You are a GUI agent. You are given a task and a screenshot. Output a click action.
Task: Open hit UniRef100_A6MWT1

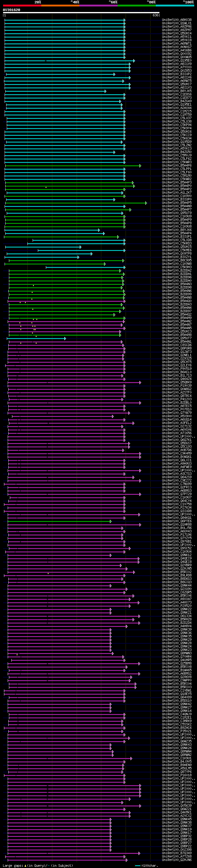coord(177,43)
